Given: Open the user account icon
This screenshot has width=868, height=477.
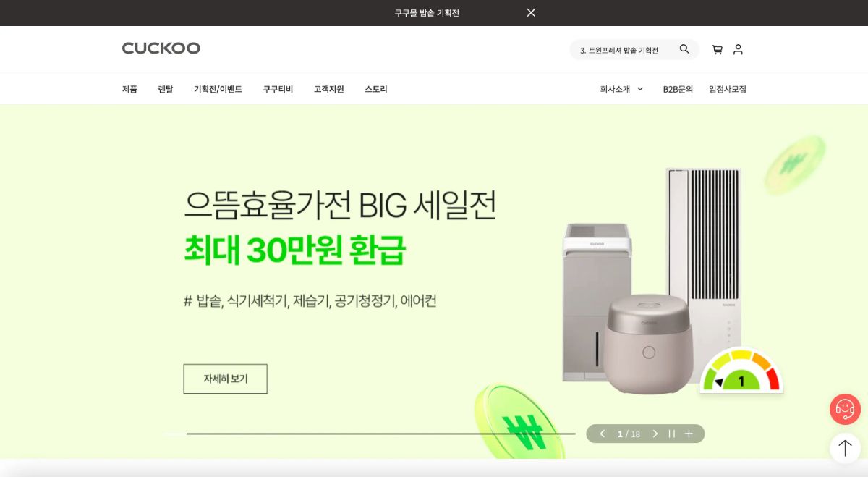Looking at the screenshot, I should 738,49.
